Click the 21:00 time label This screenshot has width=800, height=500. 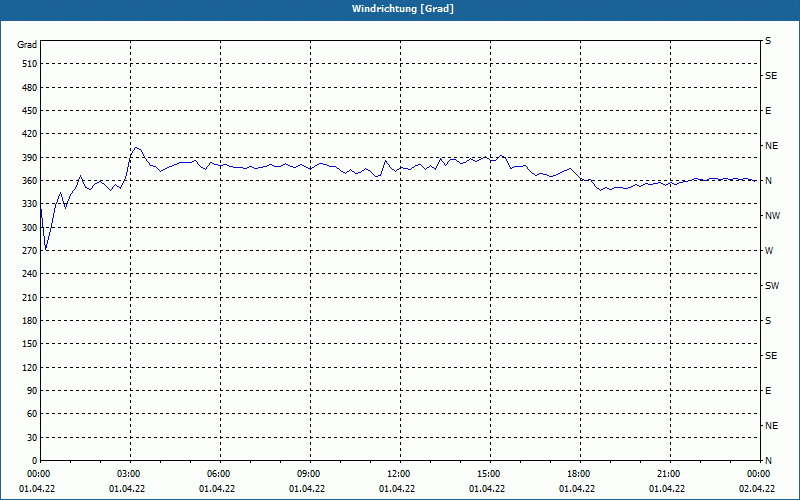[667, 474]
